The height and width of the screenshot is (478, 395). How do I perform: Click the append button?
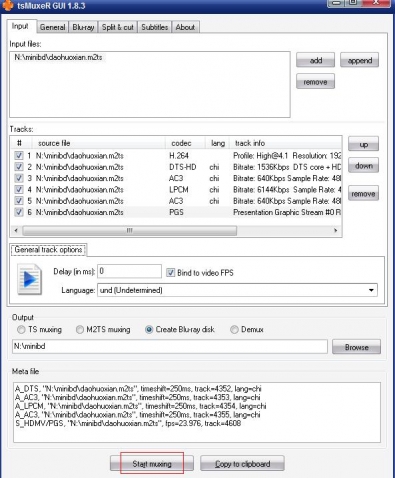point(359,60)
